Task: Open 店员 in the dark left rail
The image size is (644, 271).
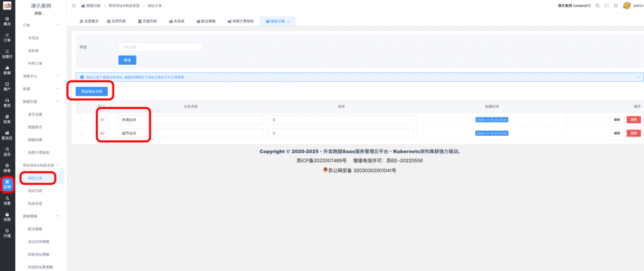Action: pyautogui.click(x=7, y=151)
